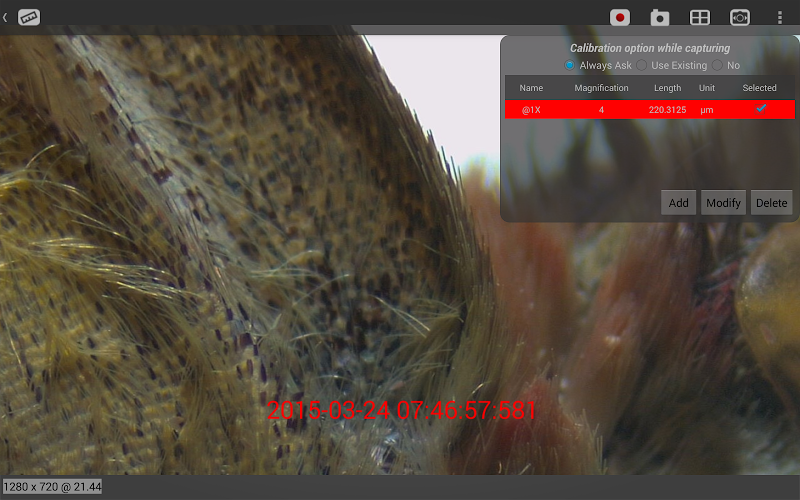Click the µm unit cell
This screenshot has height=500, width=800.
click(707, 110)
